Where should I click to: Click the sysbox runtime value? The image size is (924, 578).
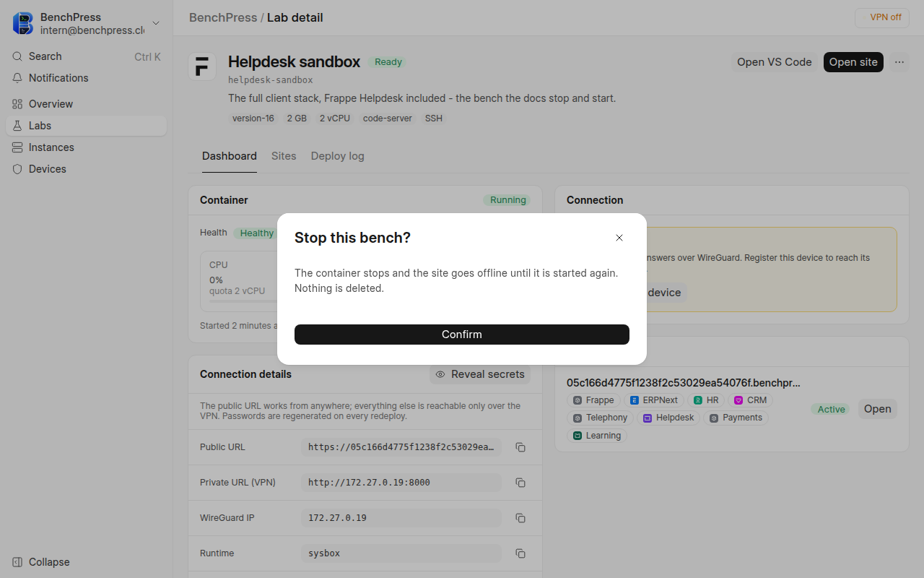[401, 553]
